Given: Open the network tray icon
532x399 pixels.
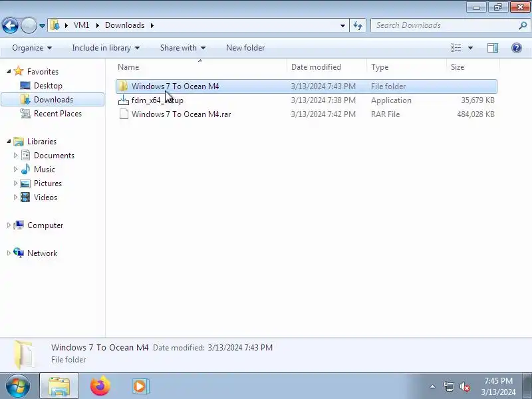Looking at the screenshot, I should tap(448, 386).
